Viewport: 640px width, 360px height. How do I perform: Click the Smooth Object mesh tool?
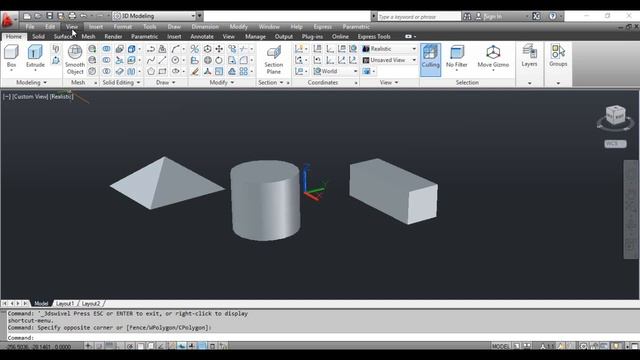[x=75, y=60]
